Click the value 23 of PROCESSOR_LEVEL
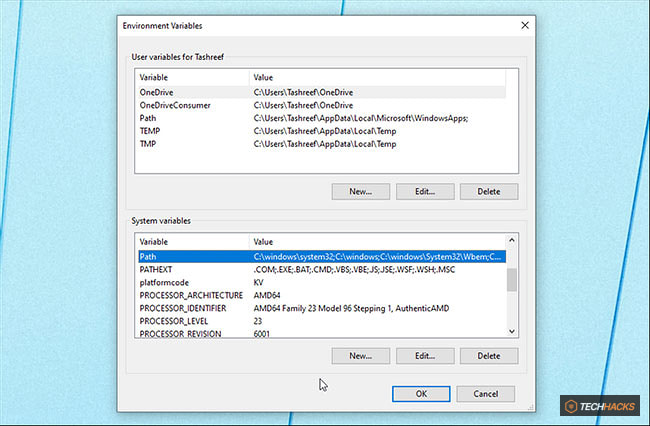The height and width of the screenshot is (426, 650). point(257,321)
